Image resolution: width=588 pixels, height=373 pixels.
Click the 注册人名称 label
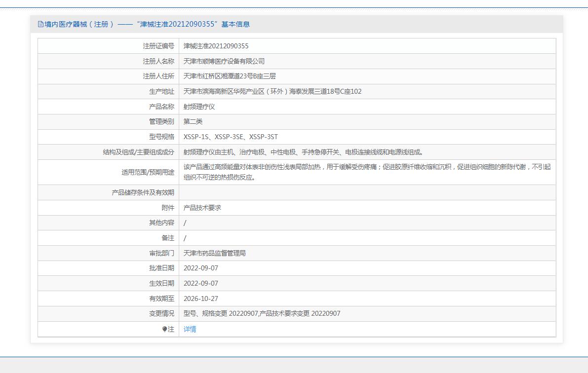(x=158, y=61)
